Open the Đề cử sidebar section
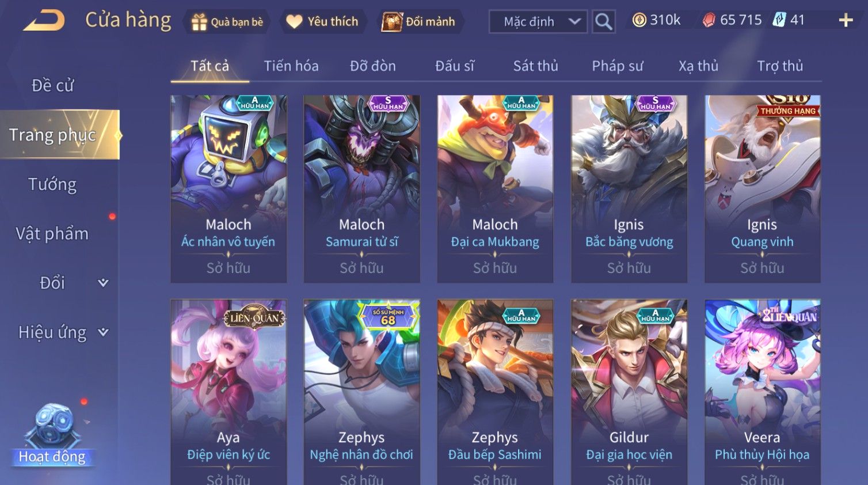The height and width of the screenshot is (485, 868). click(52, 85)
